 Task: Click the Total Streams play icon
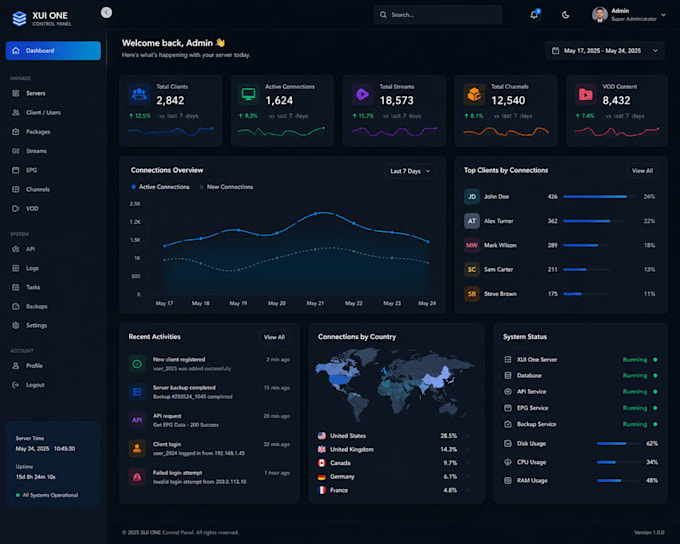362,94
